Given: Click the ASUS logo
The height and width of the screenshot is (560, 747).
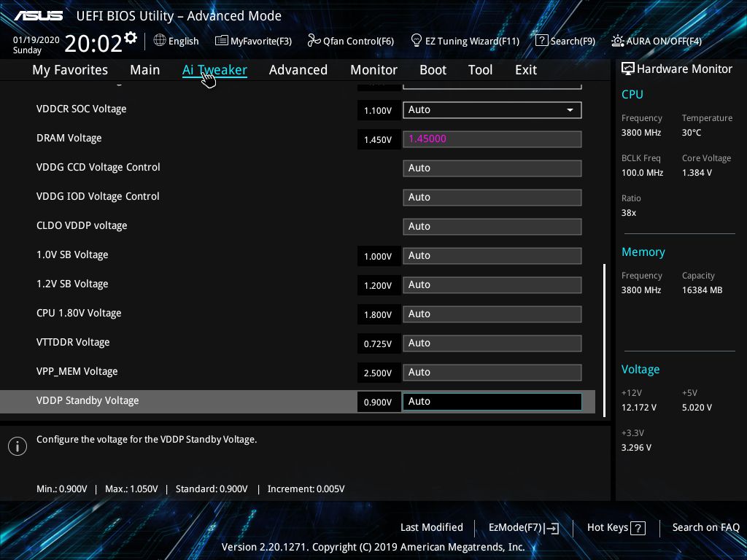Looking at the screenshot, I should pos(38,16).
